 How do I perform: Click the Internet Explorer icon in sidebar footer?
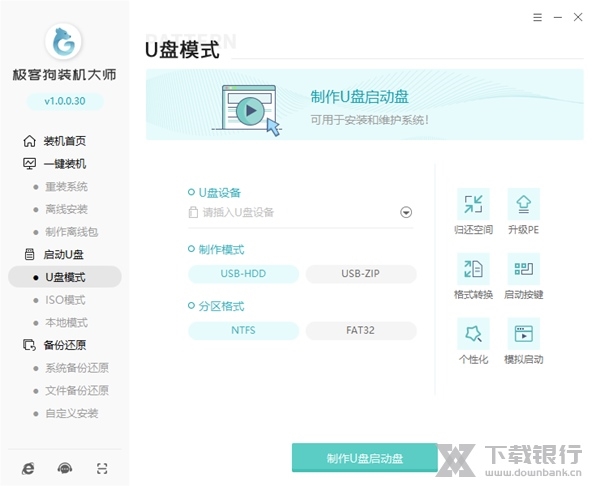click(28, 468)
